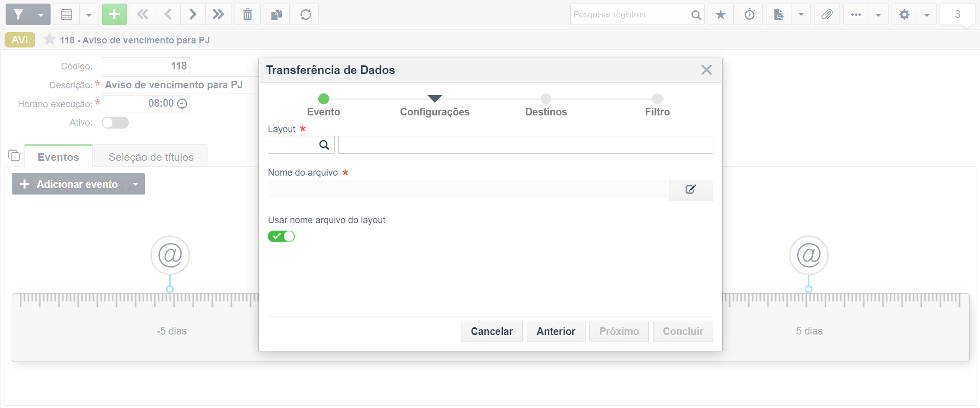Open the filter dropdown arrow
The image size is (980, 408).
coord(41,14)
